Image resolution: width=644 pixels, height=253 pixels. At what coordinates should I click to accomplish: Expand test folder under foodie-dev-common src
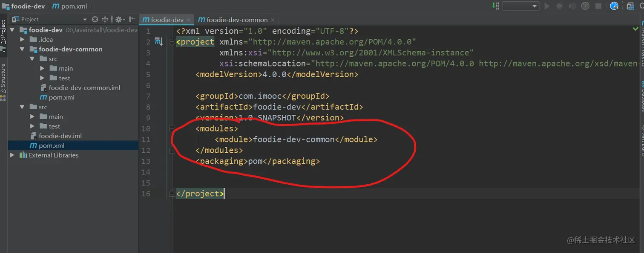42,78
